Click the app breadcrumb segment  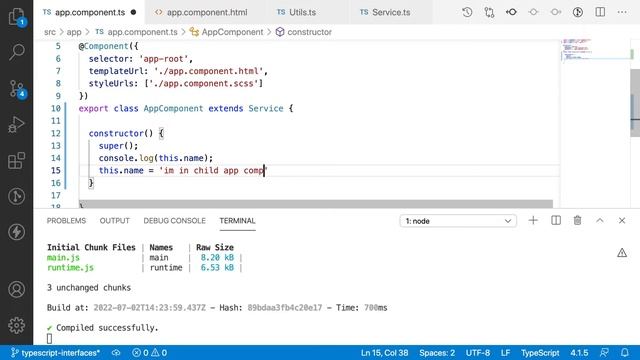click(x=74, y=32)
